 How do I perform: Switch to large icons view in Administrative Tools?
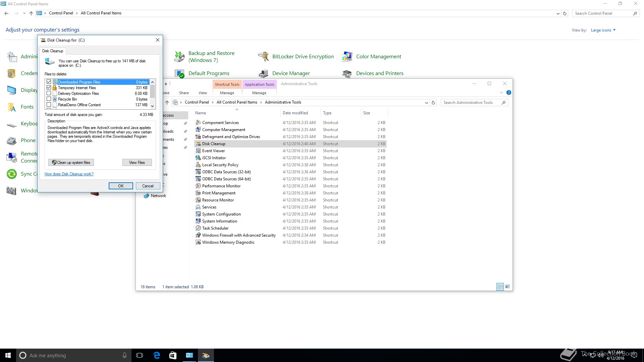507,287
